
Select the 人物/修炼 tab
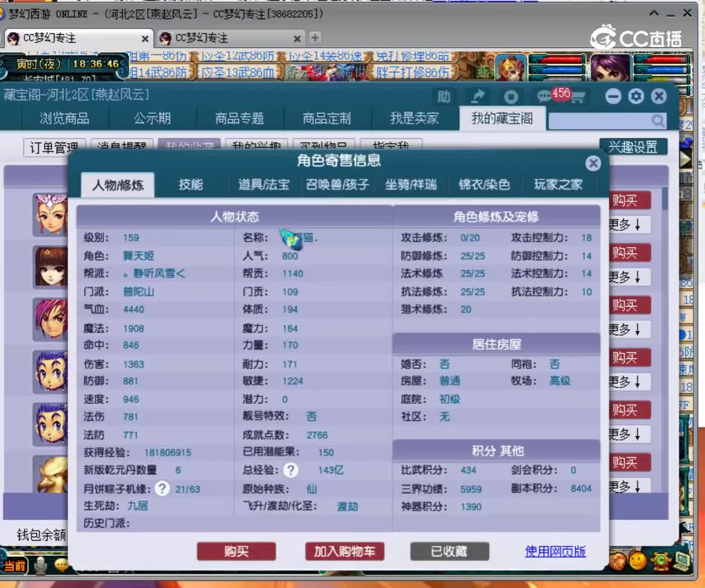[x=117, y=185]
